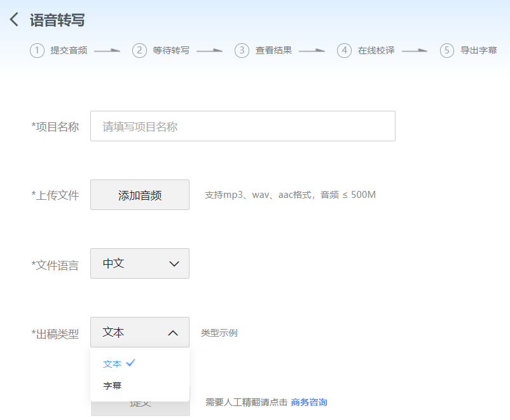Click the blue checkmark beside 文本 option
Viewport: 510px width, 420px height.
click(131, 363)
